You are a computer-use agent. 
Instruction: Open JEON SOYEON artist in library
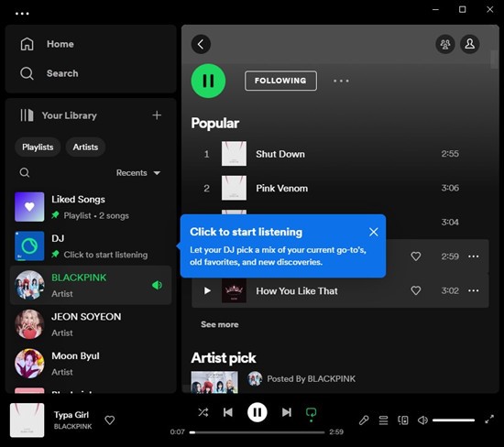point(91,324)
